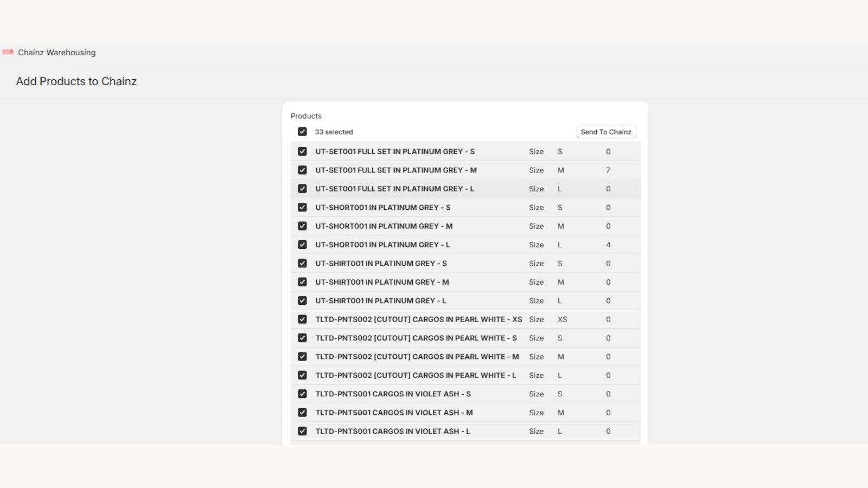Viewport: 868px width, 488px height.
Task: Deselect TLTD-PNTS002 CUTOUT CARGOS PEARL WHITE - XS
Action: click(302, 319)
